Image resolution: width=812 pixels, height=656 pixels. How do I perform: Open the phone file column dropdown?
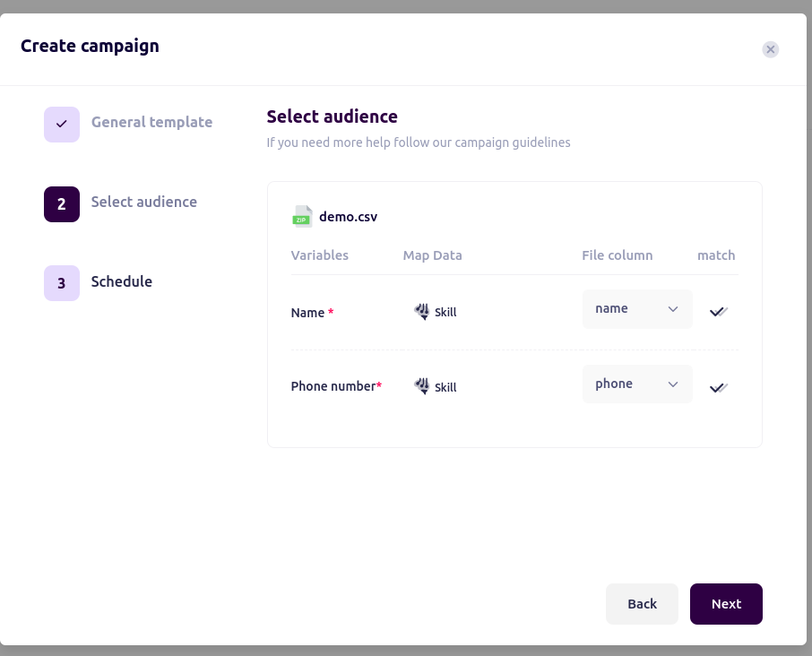pos(637,384)
